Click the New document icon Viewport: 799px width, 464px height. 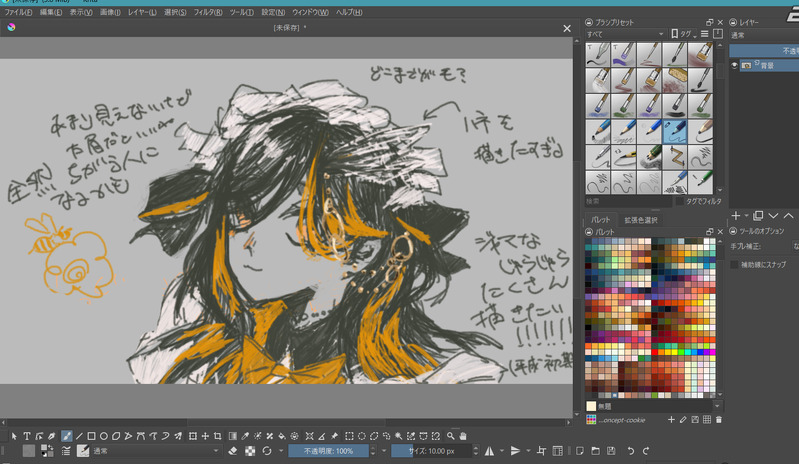[x=579, y=451]
